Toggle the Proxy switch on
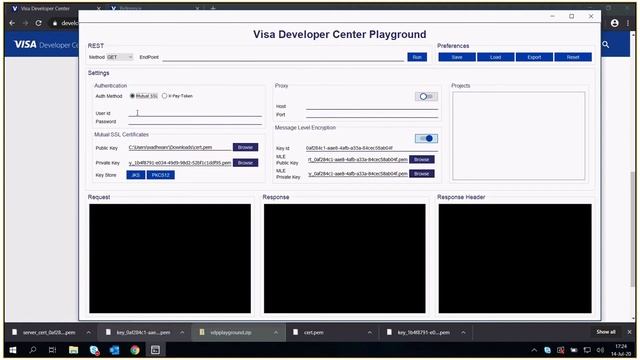 coord(427,96)
